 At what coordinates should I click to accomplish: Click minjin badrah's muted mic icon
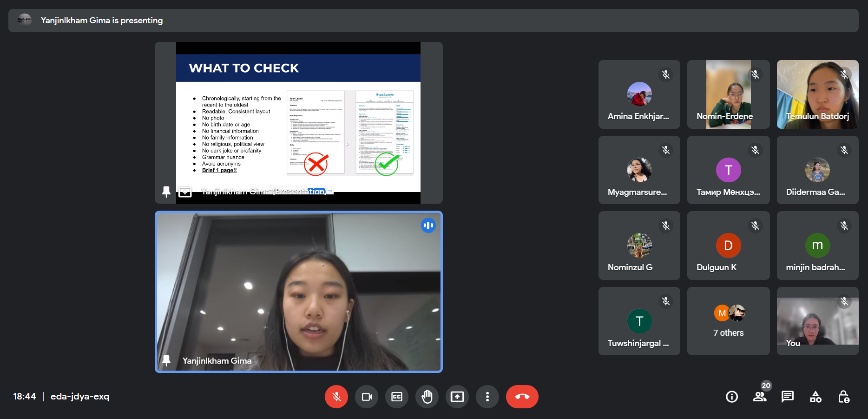pos(844,226)
